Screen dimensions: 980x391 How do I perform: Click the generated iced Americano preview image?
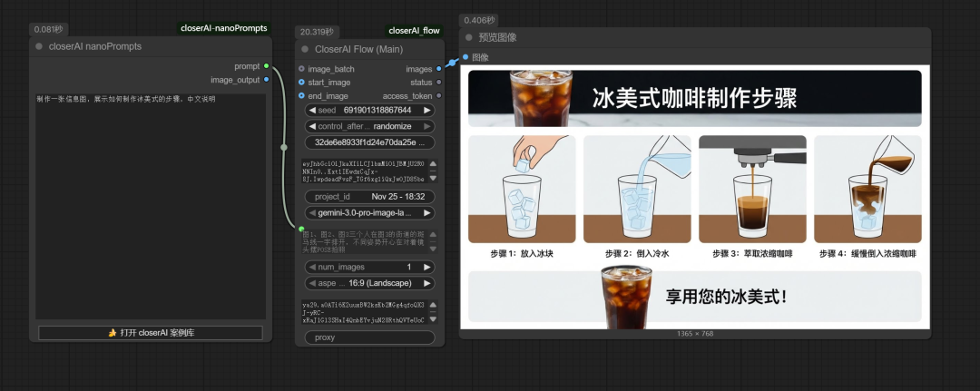click(694, 198)
